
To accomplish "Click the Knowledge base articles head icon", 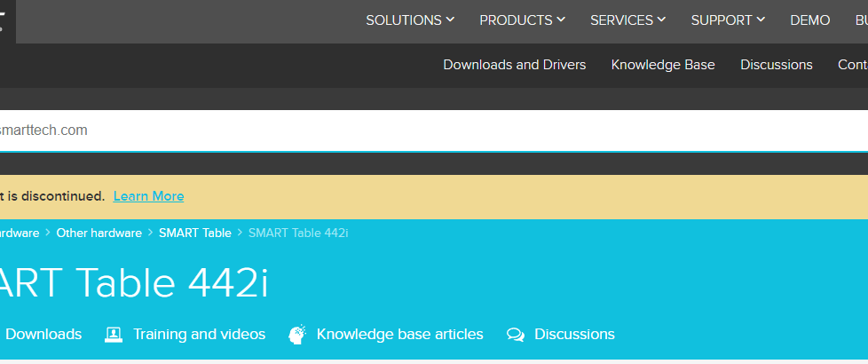I will (x=297, y=335).
